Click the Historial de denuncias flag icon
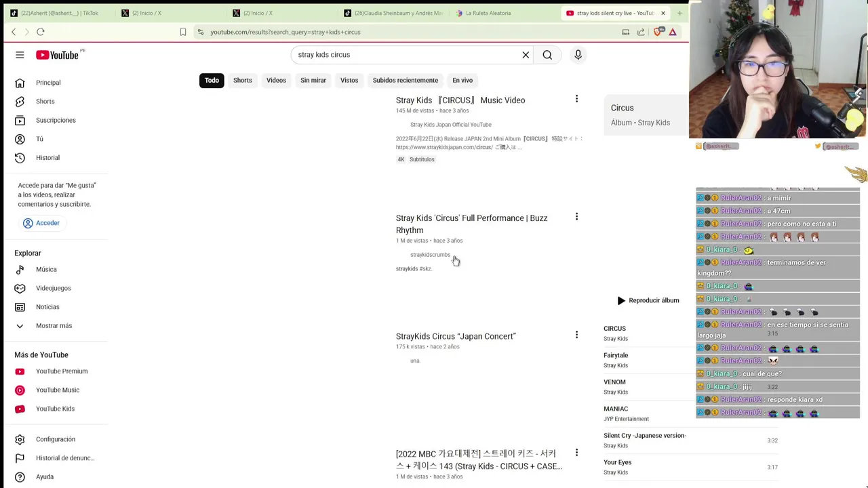Screen dimensions: 868x488 coord(20,458)
